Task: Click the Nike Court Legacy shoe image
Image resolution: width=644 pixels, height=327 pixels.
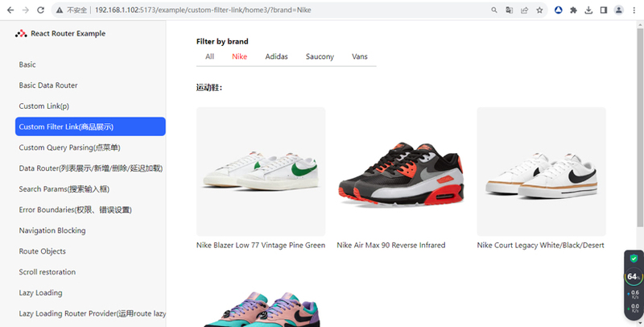Action: pyautogui.click(x=541, y=172)
